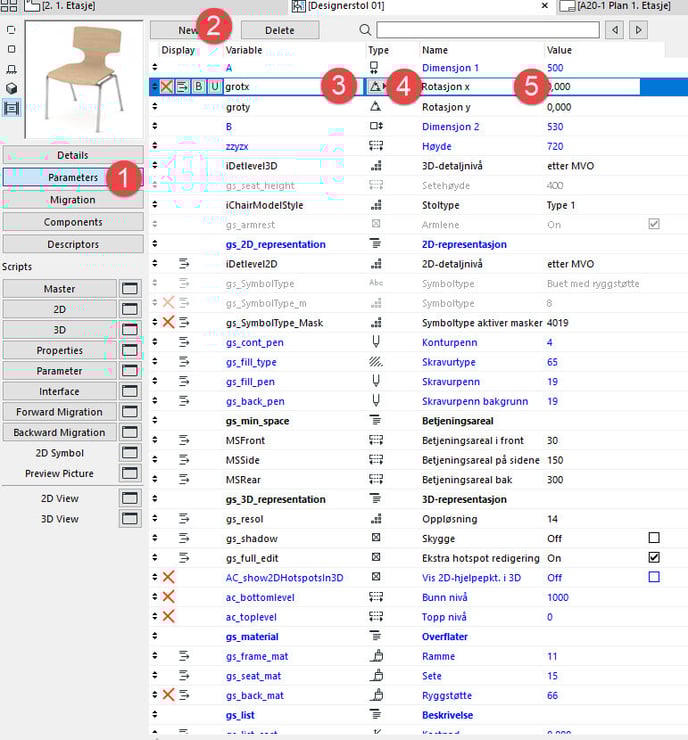Screen dimensions: 688x740
Task: Toggle Unique flag on grotx row
Action: pyautogui.click(x=215, y=86)
